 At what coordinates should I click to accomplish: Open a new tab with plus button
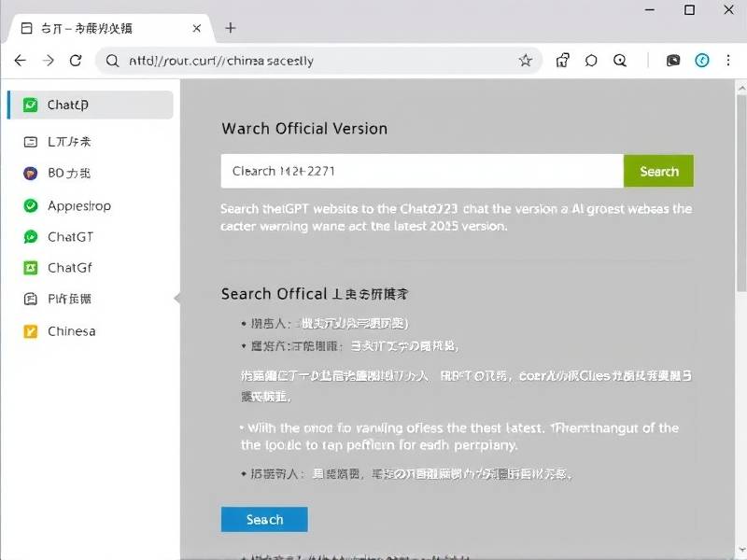[x=231, y=28]
